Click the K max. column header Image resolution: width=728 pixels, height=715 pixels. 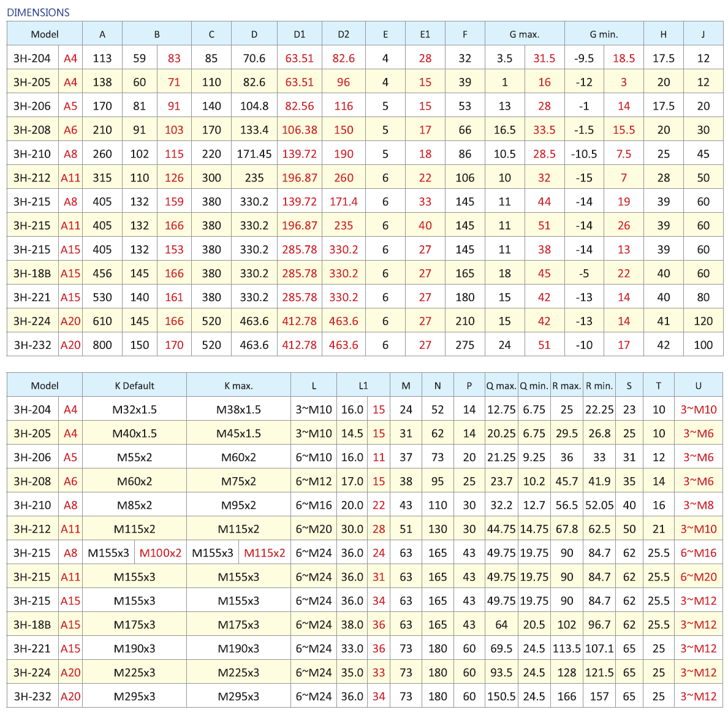(x=238, y=386)
